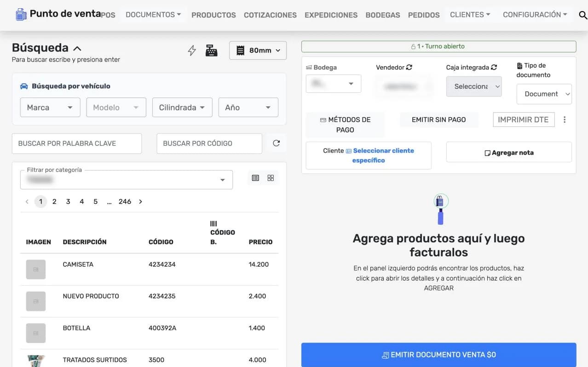
Task: Click the PRECIO column header
Action: click(261, 242)
